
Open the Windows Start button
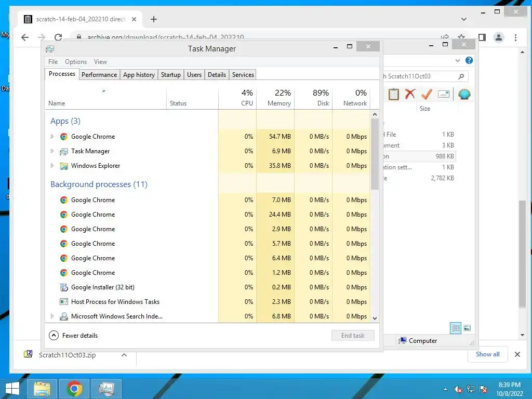[12, 389]
